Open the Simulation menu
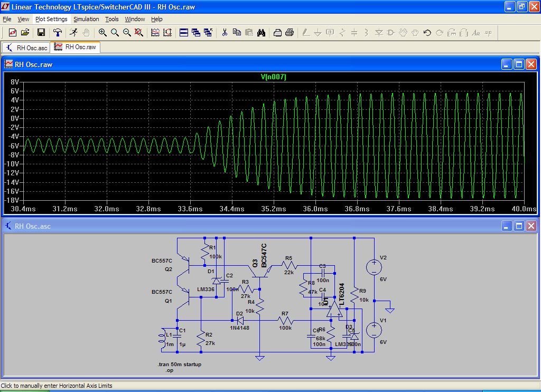The image size is (541, 392). click(x=86, y=19)
